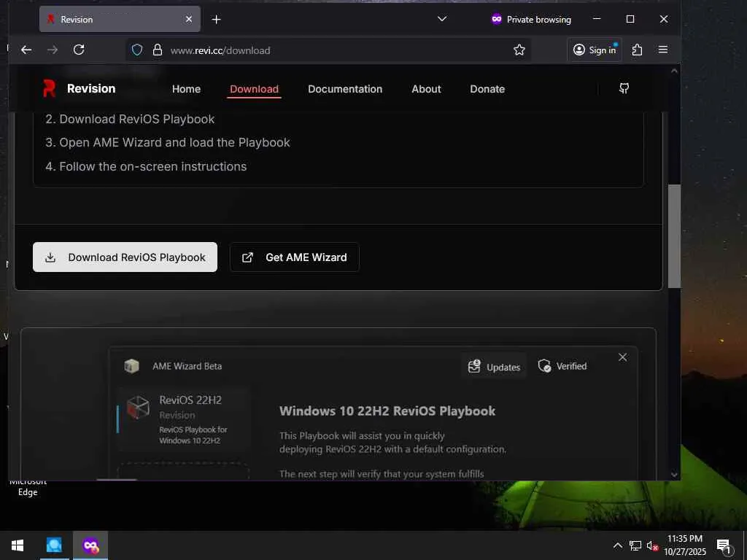Click the Firefox private window taskbar icon
Image resolution: width=747 pixels, height=560 pixels.
90,545
